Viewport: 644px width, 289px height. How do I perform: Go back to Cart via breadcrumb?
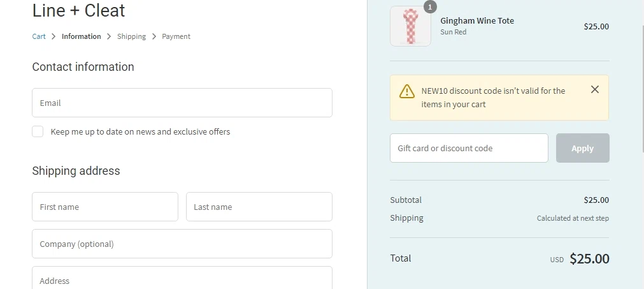pyautogui.click(x=39, y=36)
